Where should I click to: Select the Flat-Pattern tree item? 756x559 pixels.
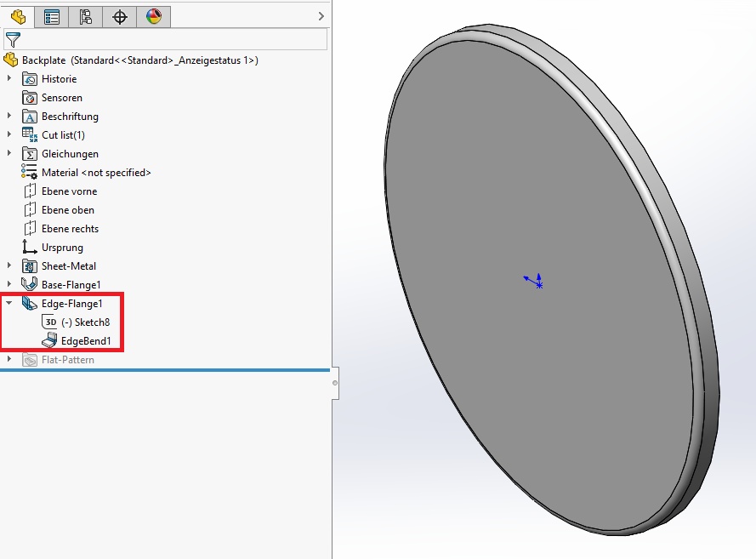(67, 360)
